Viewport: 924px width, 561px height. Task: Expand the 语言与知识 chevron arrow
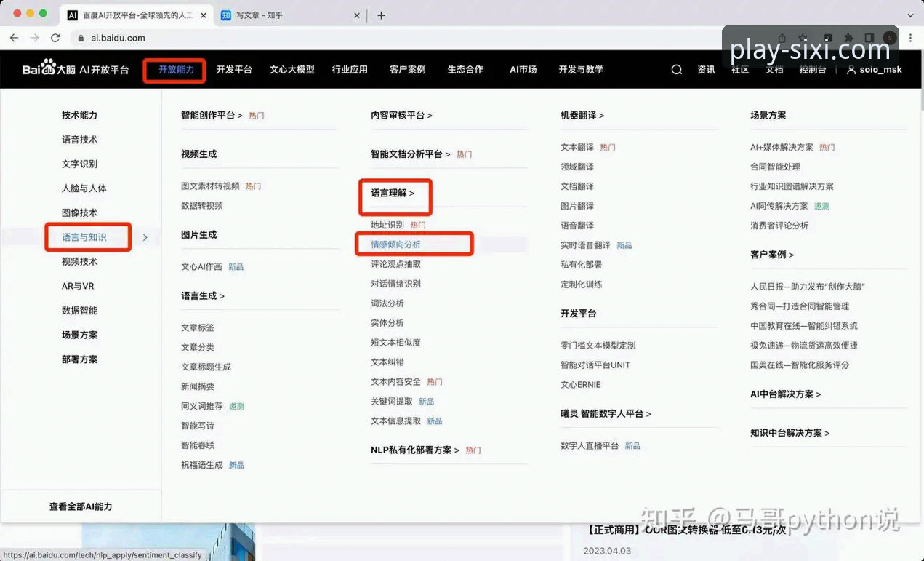[145, 237]
